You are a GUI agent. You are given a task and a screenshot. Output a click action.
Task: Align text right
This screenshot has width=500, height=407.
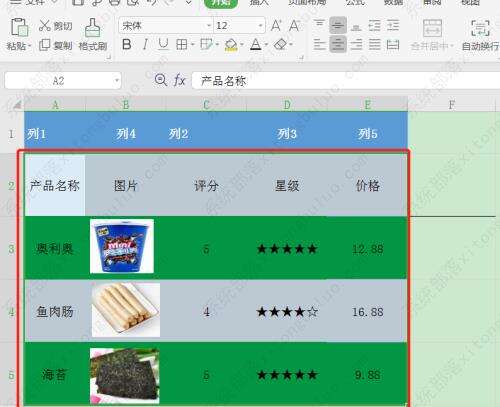pyautogui.click(x=356, y=44)
